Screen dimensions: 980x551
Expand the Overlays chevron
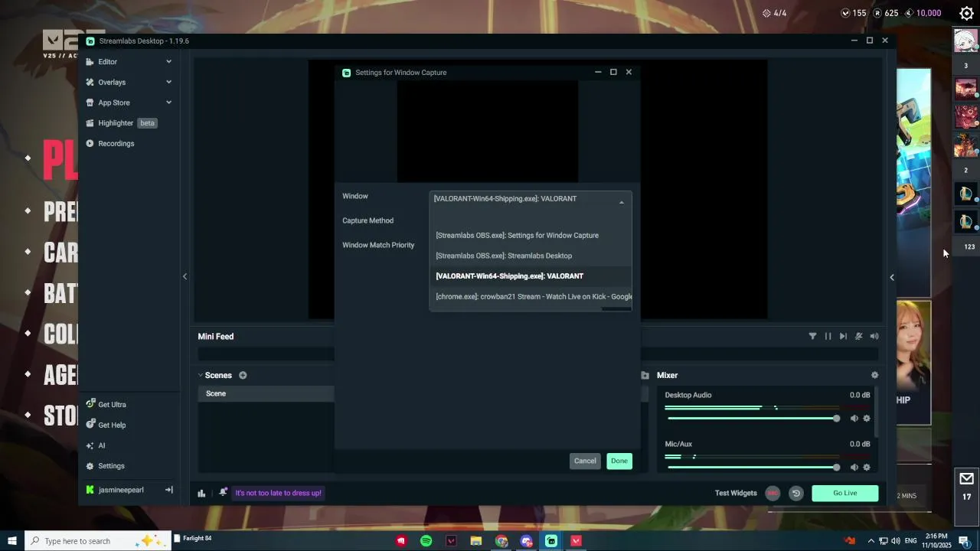168,83
